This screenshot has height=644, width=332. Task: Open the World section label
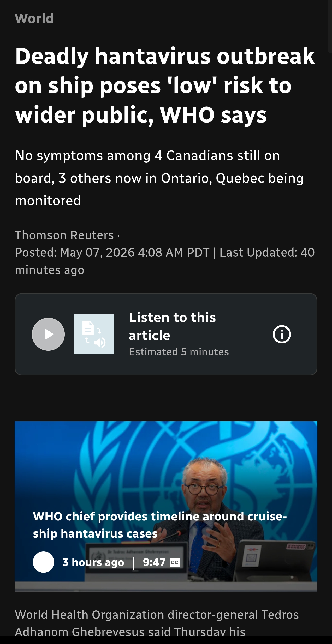[x=34, y=19]
